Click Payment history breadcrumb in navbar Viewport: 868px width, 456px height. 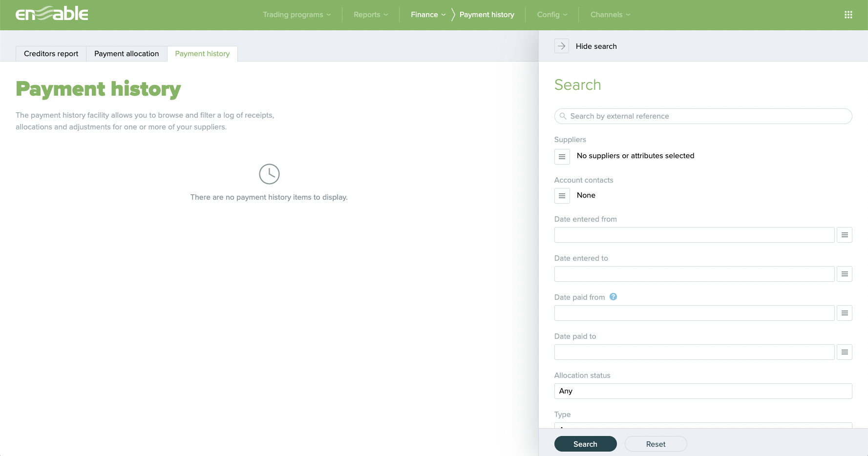pyautogui.click(x=487, y=15)
